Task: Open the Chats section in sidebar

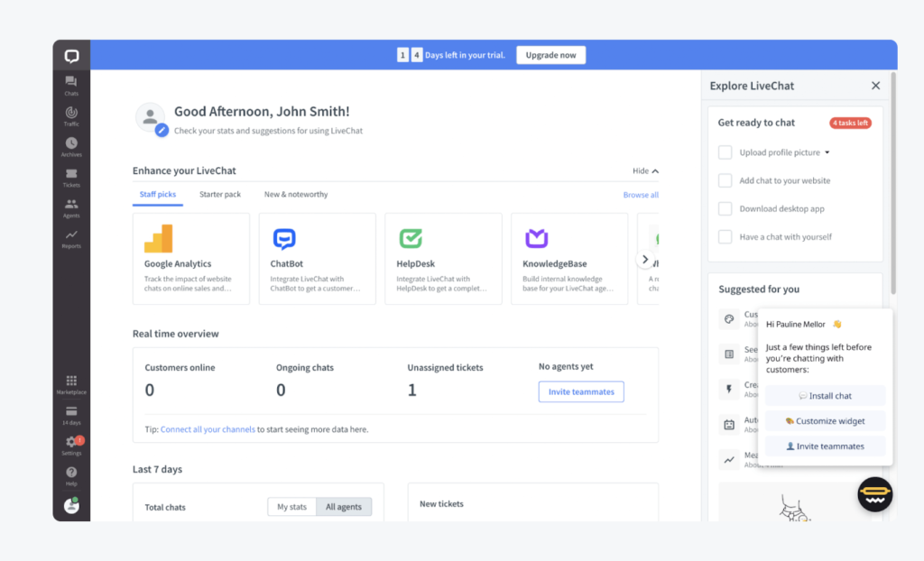Action: pos(71,86)
